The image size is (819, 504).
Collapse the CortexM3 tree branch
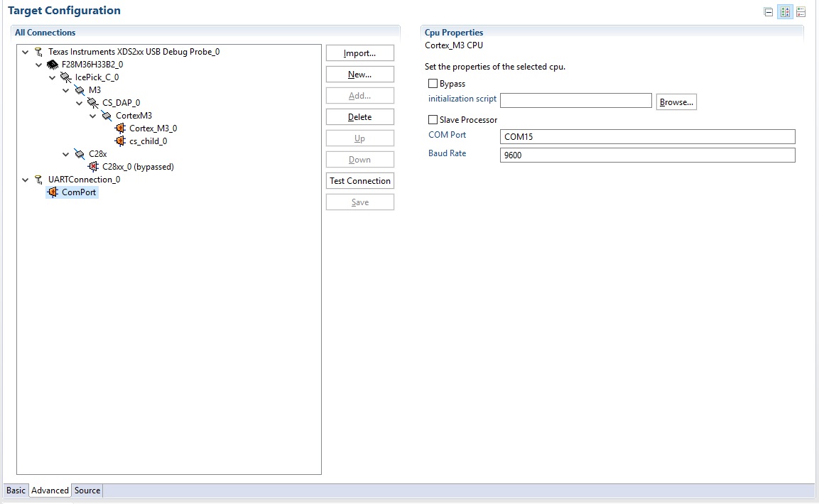[x=92, y=116]
